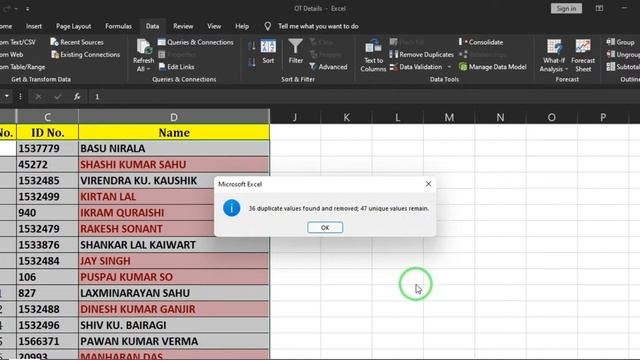
Task: Open the Name Box dropdown arrow
Action: coord(7,97)
